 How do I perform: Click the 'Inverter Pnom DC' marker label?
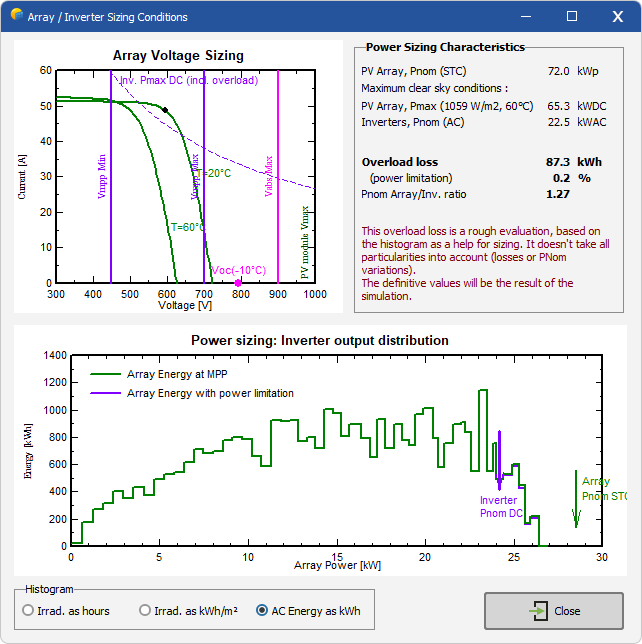coord(501,506)
